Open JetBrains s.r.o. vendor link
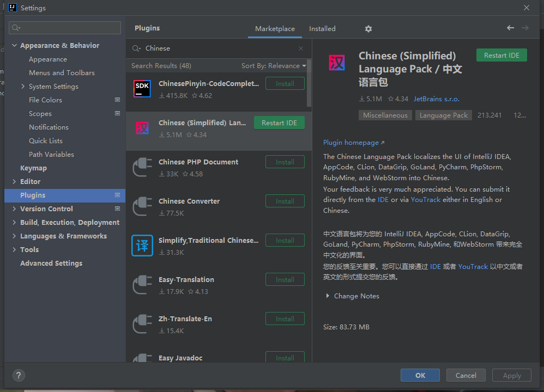The width and height of the screenshot is (544, 392). pos(436,99)
